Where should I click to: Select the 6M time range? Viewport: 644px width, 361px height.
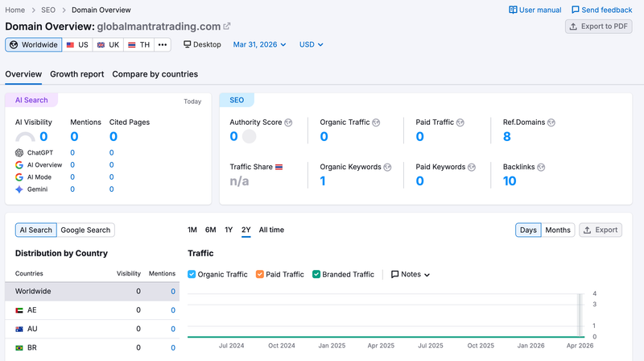pyautogui.click(x=211, y=230)
